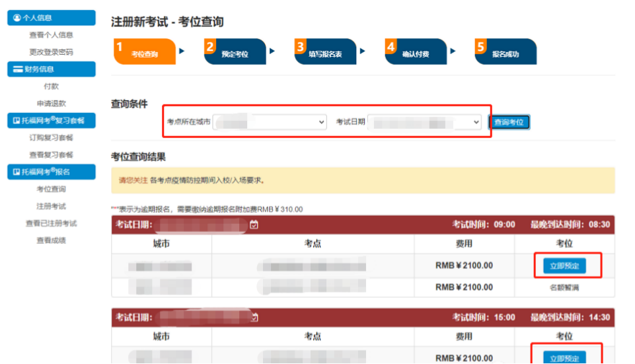This screenshot has height=364, width=635.
Task: View scores via 查看成绩 link
Action: point(51,240)
